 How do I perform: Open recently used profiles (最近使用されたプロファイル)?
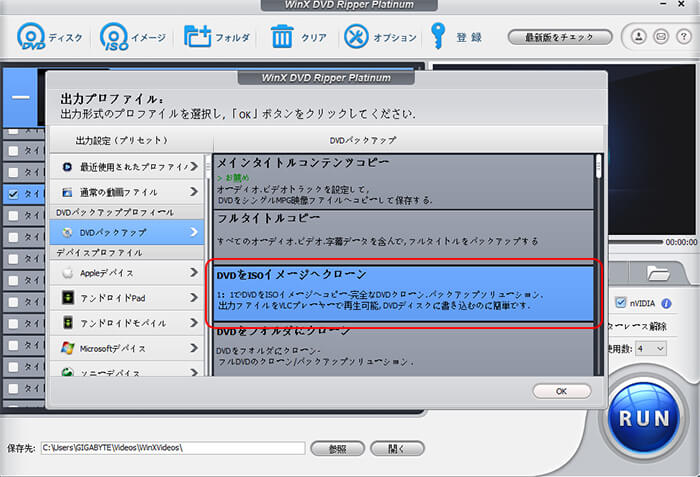(x=127, y=167)
